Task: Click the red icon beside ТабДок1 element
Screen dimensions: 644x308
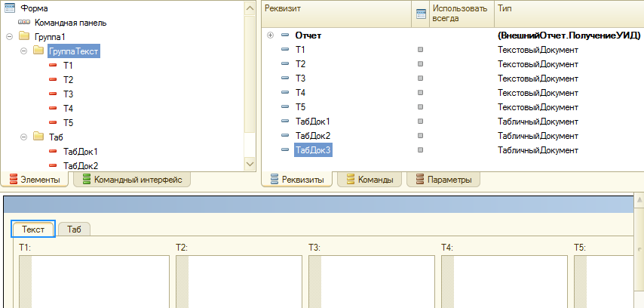Action: tap(53, 151)
